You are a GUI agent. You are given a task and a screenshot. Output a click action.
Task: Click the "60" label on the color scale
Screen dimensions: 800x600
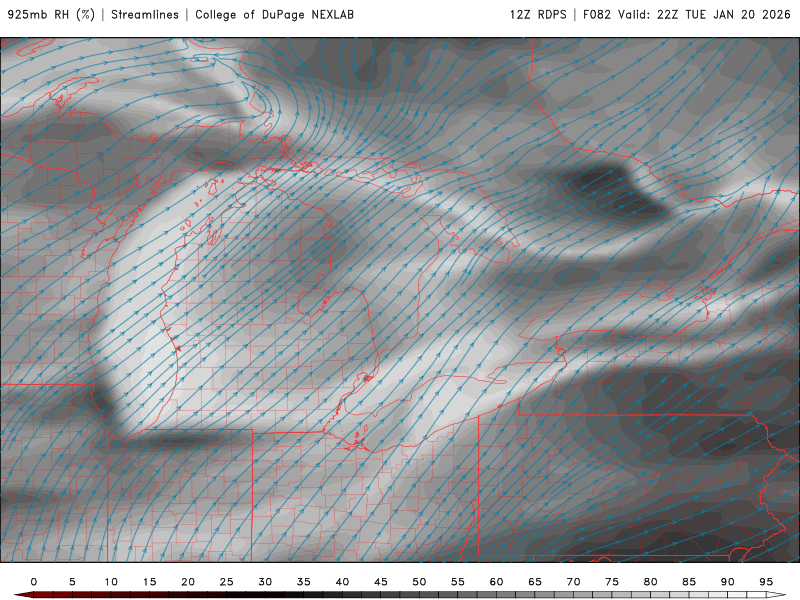(496, 582)
